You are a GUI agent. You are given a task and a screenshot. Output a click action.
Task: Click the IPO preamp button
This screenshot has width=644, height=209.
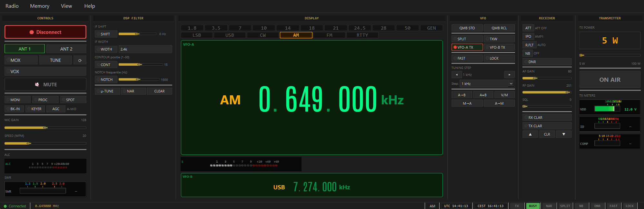[x=528, y=36]
